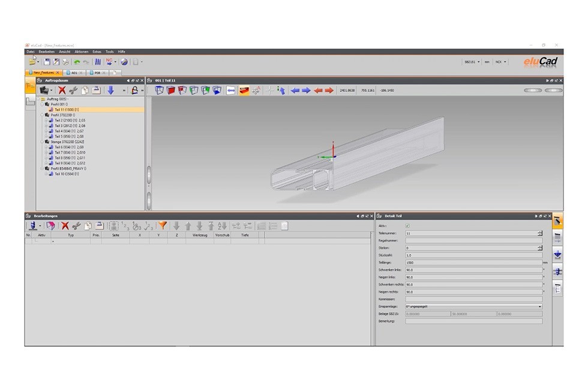Click the Werkzeug column header
This screenshot has height=392, width=588.
point(200,235)
